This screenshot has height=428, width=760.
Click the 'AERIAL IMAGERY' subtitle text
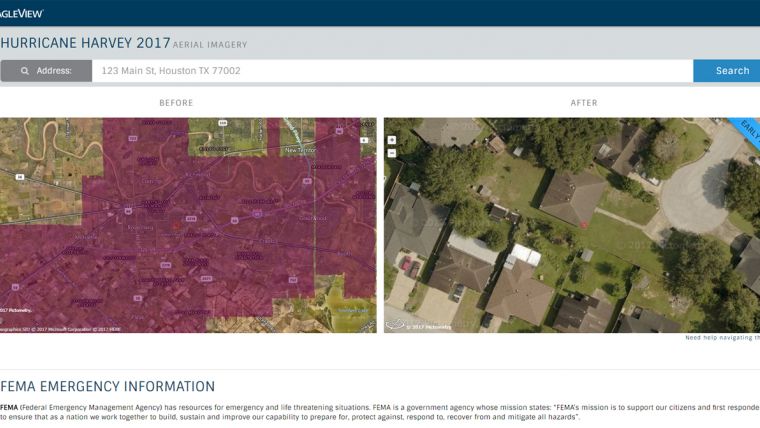click(210, 45)
